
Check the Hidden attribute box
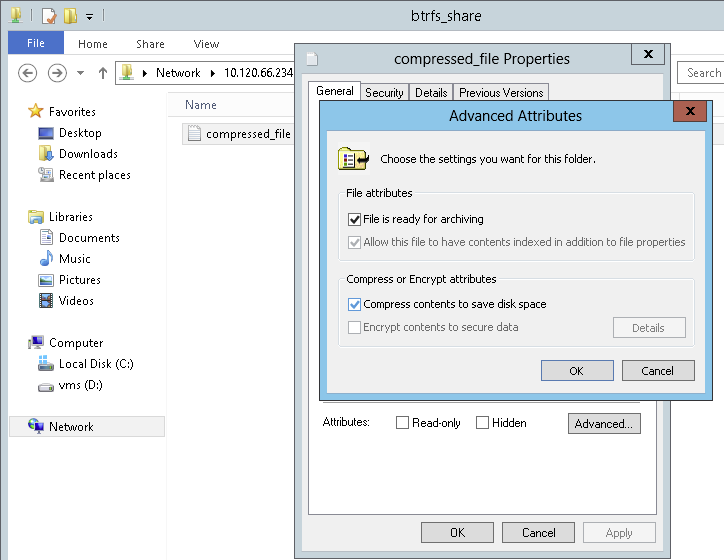[482, 423]
